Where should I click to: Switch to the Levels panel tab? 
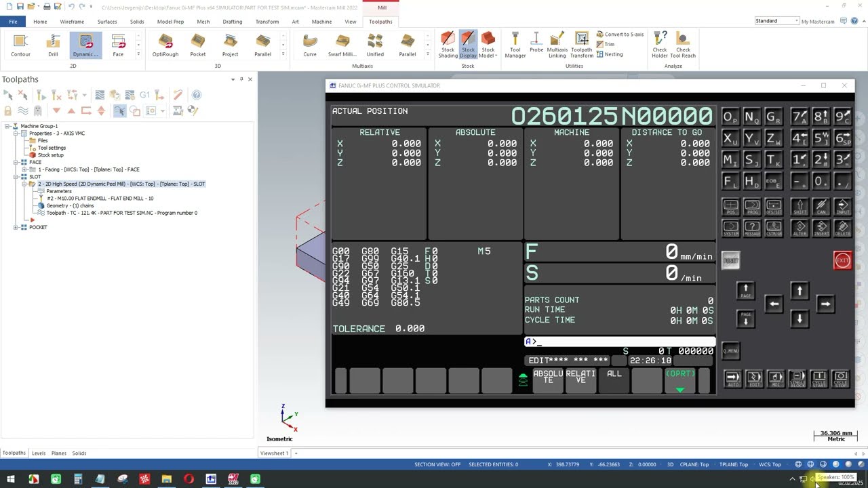(x=39, y=453)
